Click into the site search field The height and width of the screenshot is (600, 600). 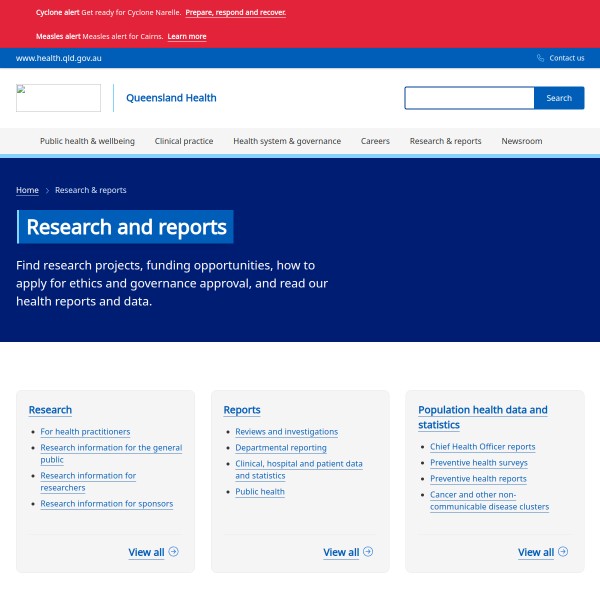pos(469,98)
